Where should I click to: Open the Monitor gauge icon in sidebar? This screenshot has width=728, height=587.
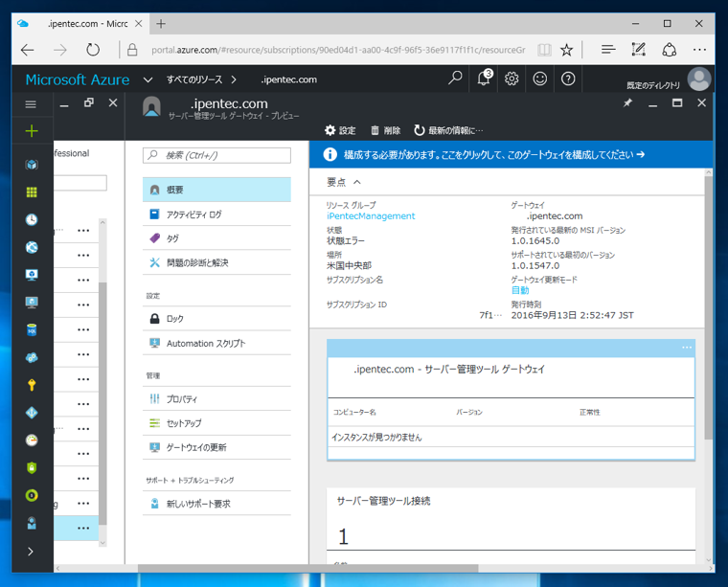tap(32, 440)
